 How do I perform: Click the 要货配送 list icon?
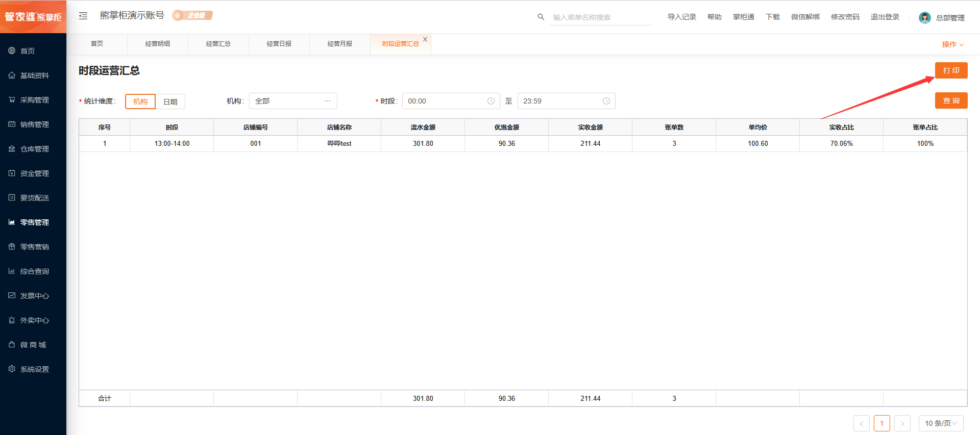12,197
